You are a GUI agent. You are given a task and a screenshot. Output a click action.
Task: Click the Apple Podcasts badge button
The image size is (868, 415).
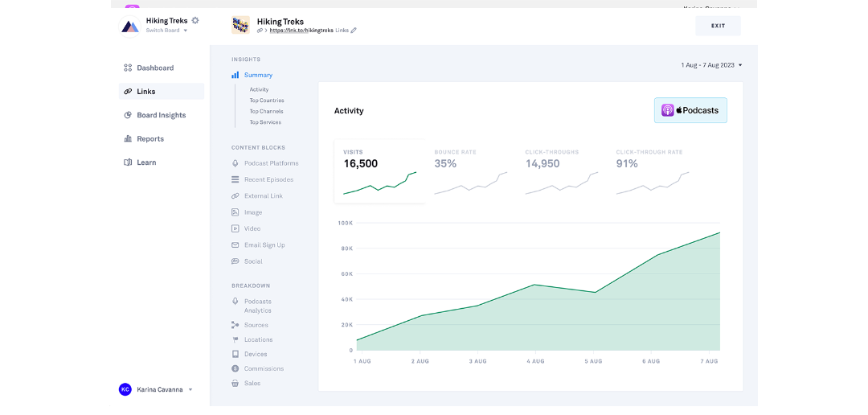(690, 110)
